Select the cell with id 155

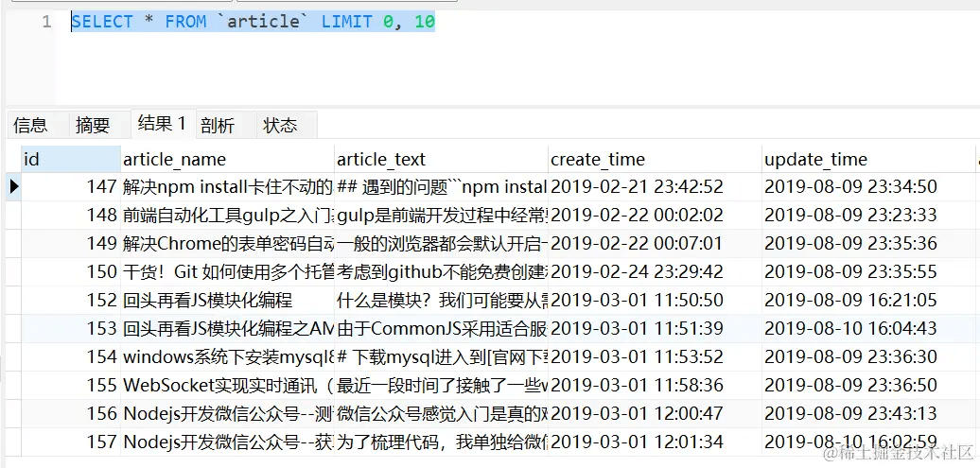click(71, 385)
